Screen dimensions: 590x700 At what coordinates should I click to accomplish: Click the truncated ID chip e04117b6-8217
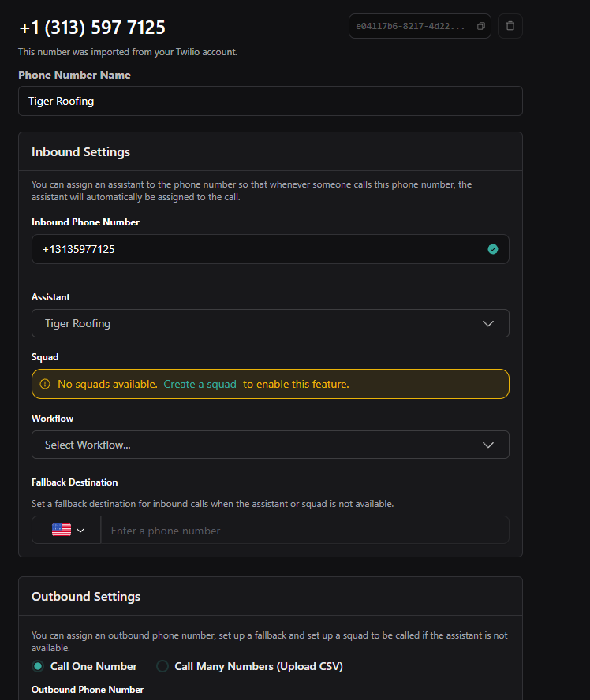click(410, 26)
